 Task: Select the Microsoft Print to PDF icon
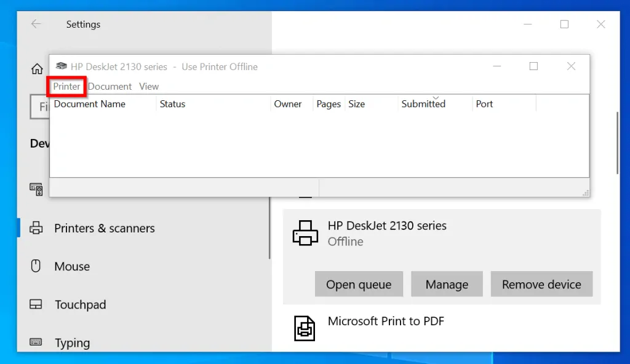click(305, 328)
